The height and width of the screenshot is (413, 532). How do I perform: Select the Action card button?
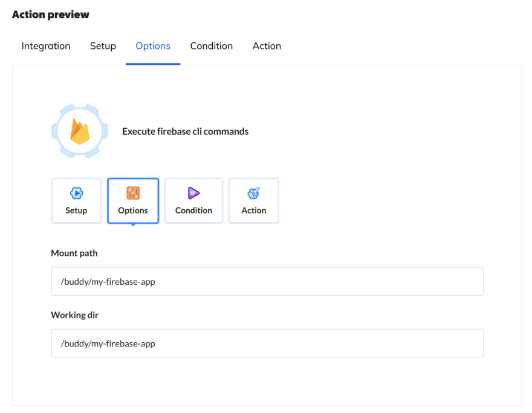[x=254, y=201]
